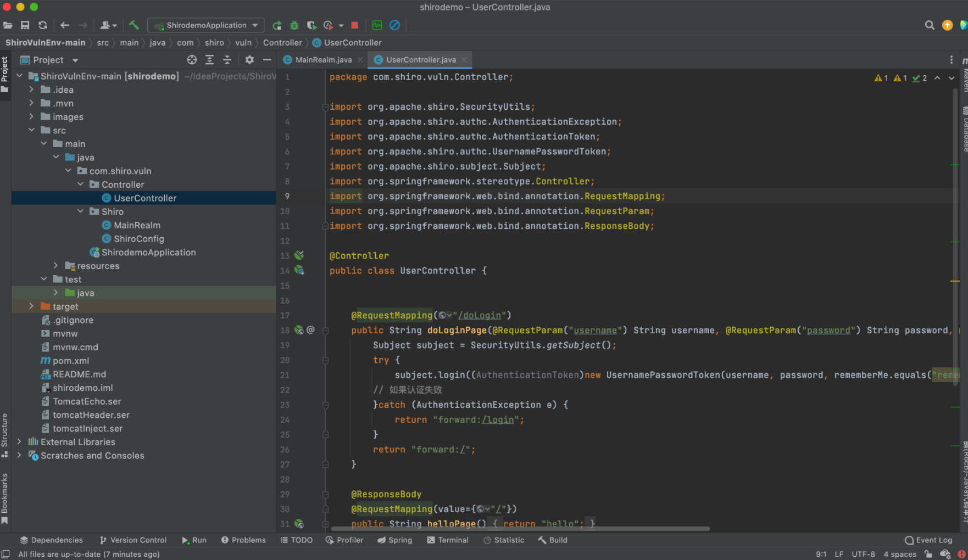Rerun ShirodemoApplication with the green icon
The image size is (968, 560).
click(277, 25)
